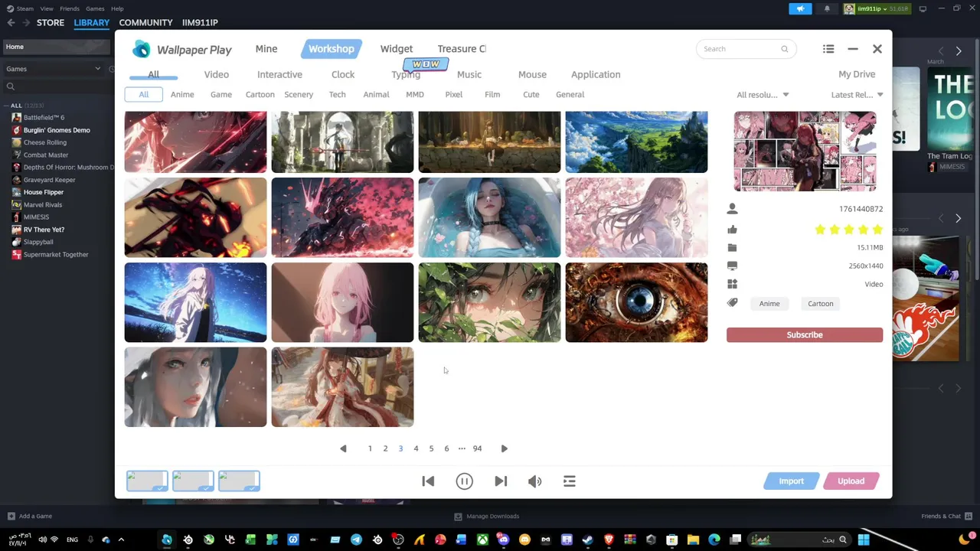Click the Upload button

pyautogui.click(x=851, y=481)
